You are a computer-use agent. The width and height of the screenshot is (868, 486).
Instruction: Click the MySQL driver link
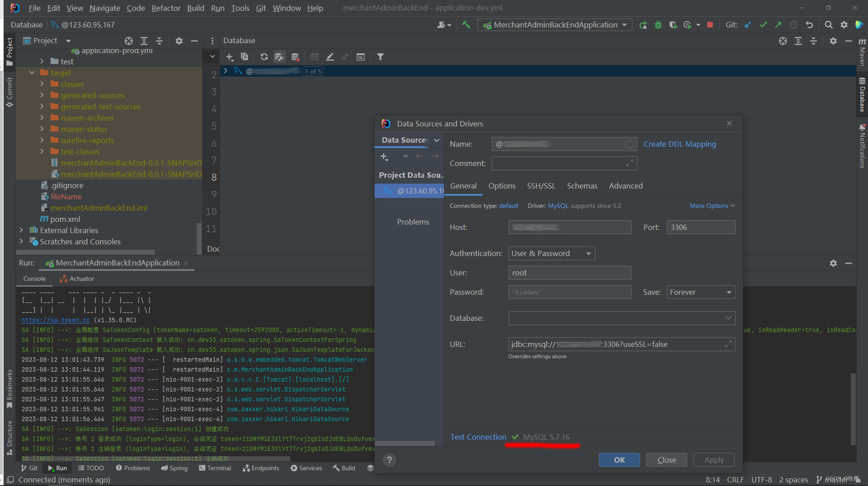(558, 206)
